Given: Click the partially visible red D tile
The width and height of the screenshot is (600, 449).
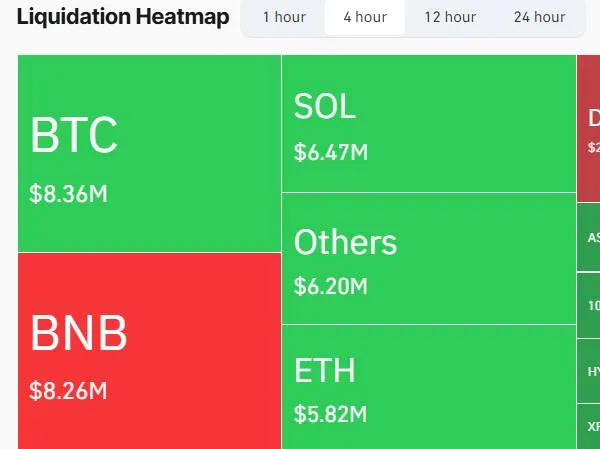Looking at the screenshot, I should (x=589, y=128).
